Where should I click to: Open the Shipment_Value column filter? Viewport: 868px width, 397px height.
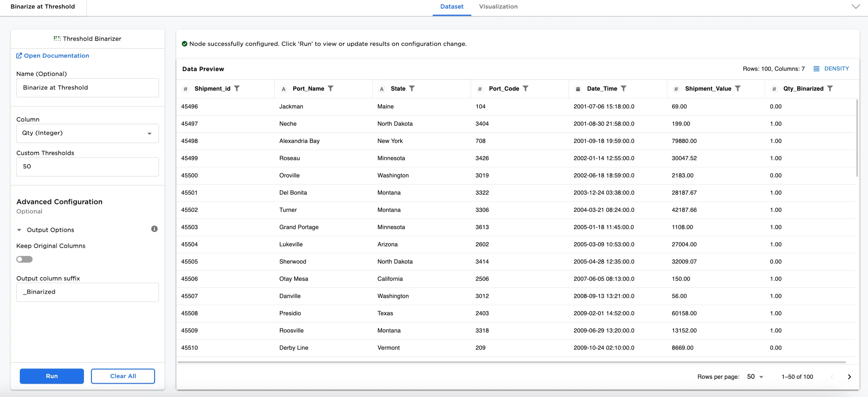[738, 89]
